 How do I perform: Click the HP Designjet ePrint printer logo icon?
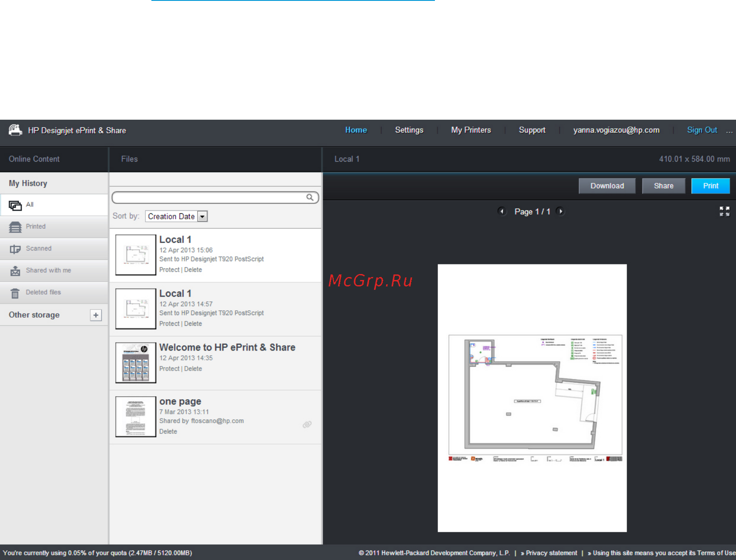(x=15, y=130)
